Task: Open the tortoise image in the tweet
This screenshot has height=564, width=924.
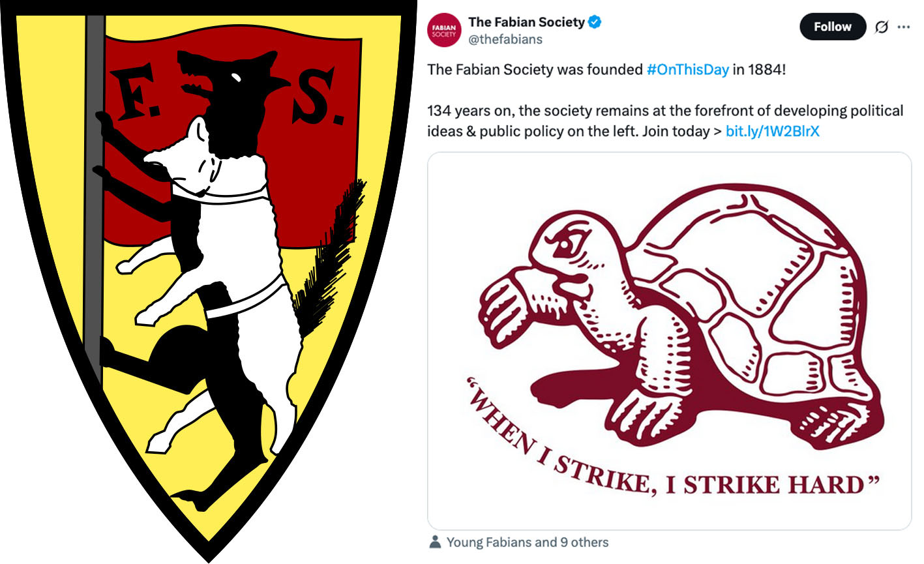Action: 669,341
